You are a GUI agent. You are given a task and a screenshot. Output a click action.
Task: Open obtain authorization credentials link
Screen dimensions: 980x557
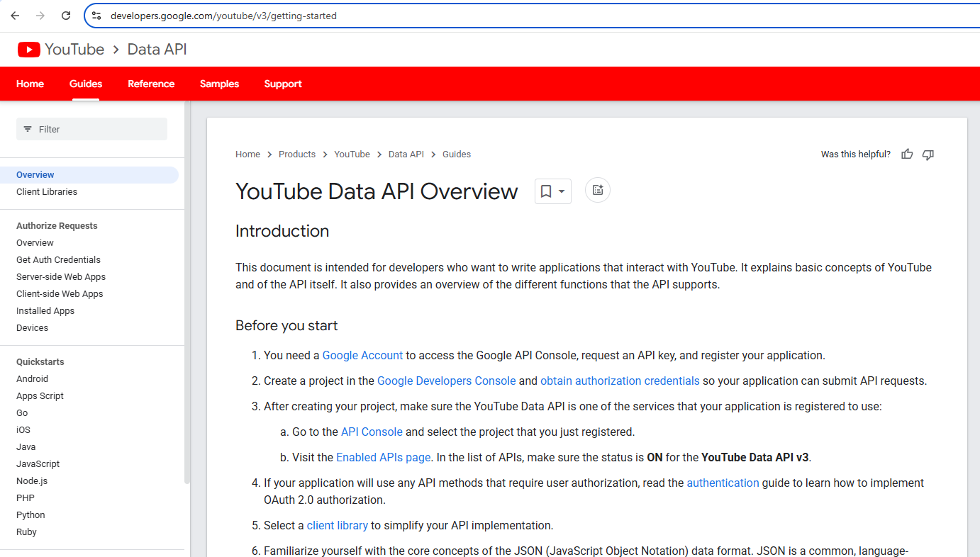click(x=620, y=381)
